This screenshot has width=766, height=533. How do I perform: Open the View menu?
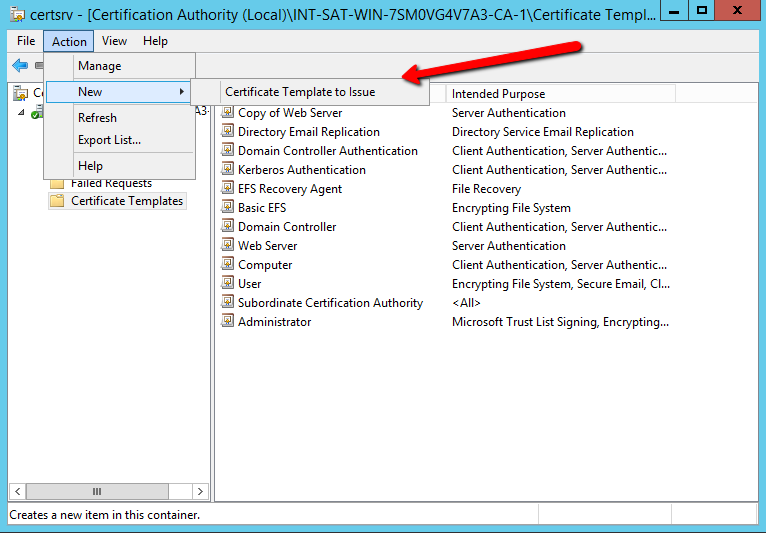coord(114,41)
